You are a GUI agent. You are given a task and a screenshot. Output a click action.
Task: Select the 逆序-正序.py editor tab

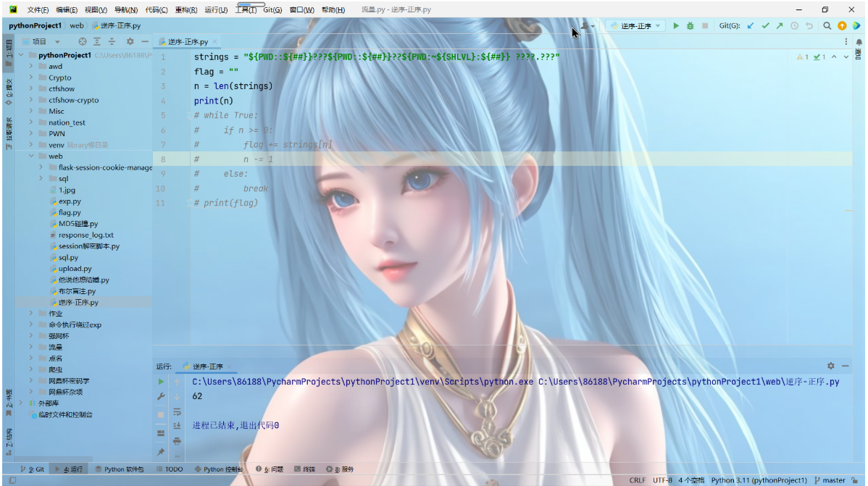188,41
